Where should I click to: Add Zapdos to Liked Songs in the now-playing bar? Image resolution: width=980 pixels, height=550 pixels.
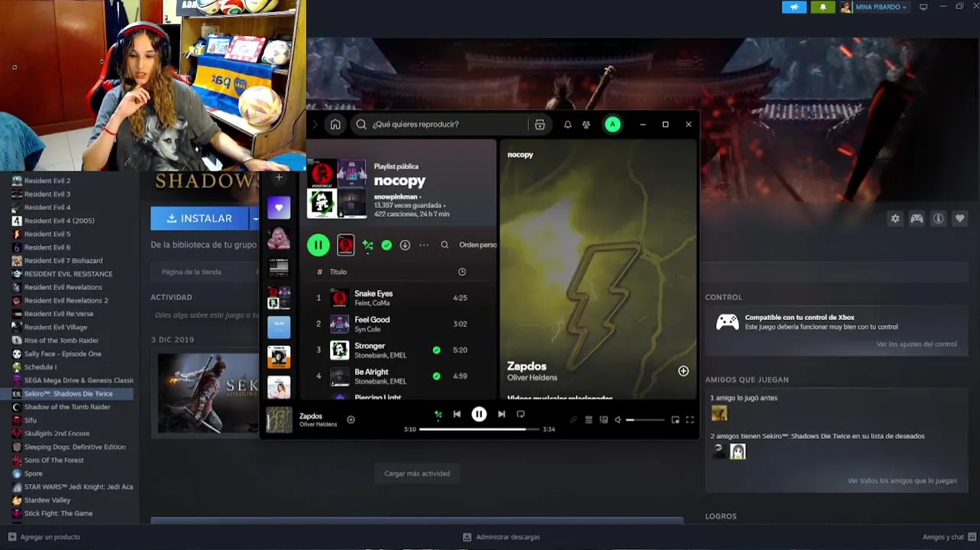[351, 419]
